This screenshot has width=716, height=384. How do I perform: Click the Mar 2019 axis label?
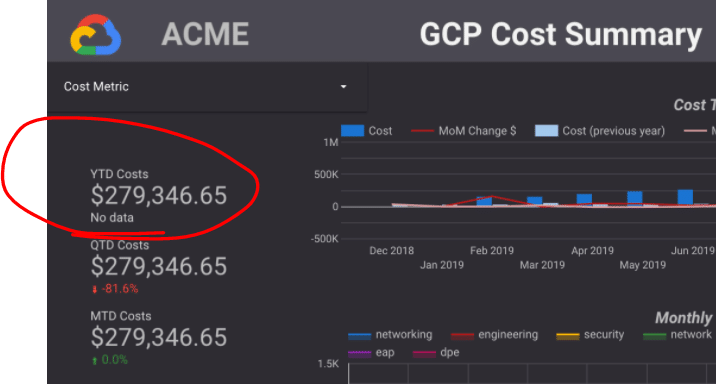(542, 265)
